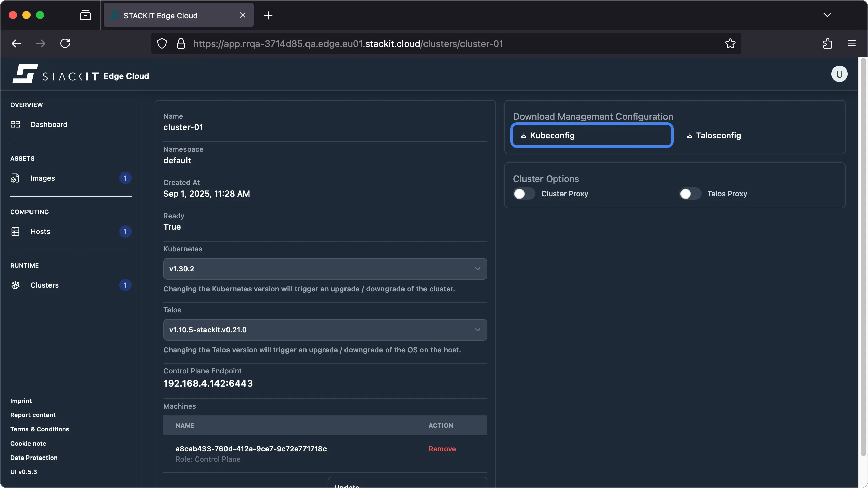Image resolution: width=868 pixels, height=488 pixels.
Task: Open the browser extensions icon
Action: [x=827, y=43]
